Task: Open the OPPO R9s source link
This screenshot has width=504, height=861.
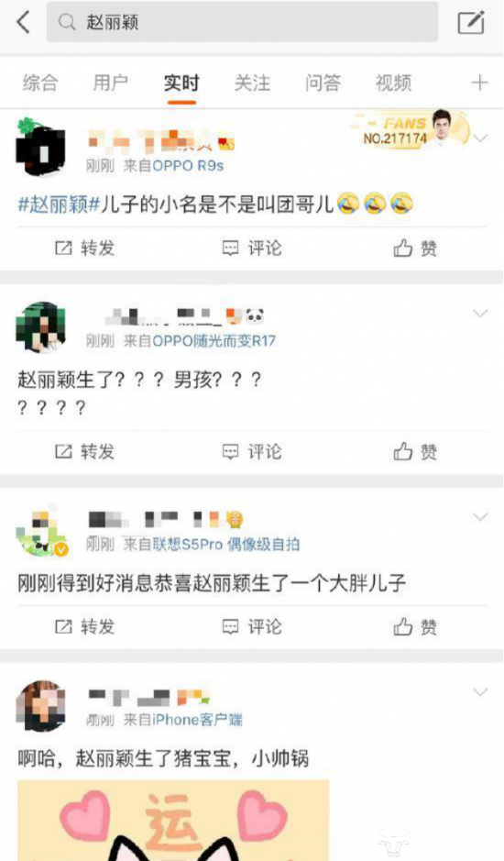Action: 188,166
